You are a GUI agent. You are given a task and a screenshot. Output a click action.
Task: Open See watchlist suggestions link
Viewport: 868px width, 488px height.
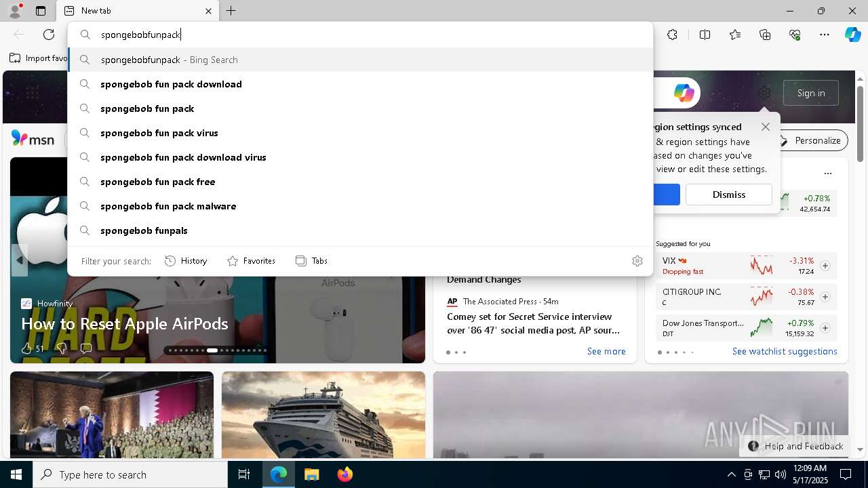pyautogui.click(x=785, y=351)
